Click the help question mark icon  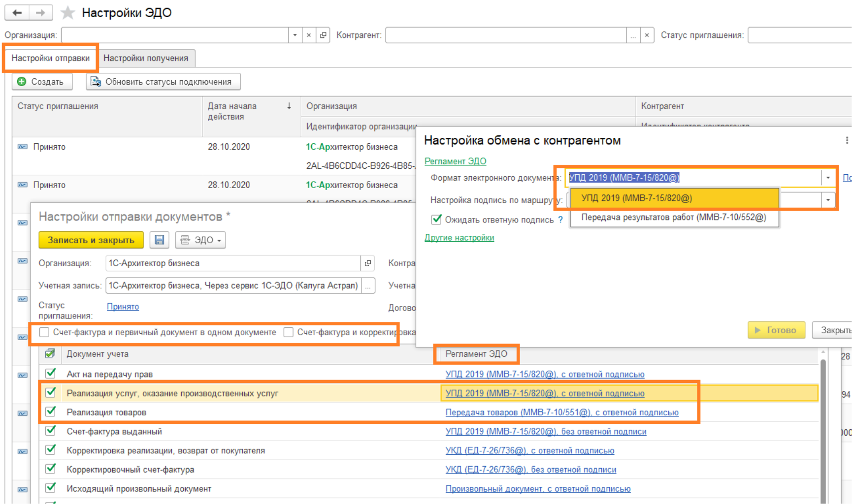click(560, 220)
